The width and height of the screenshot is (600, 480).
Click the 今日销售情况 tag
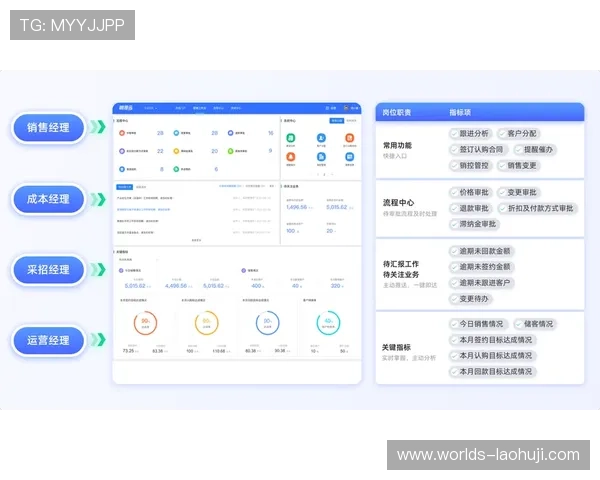tap(478, 324)
